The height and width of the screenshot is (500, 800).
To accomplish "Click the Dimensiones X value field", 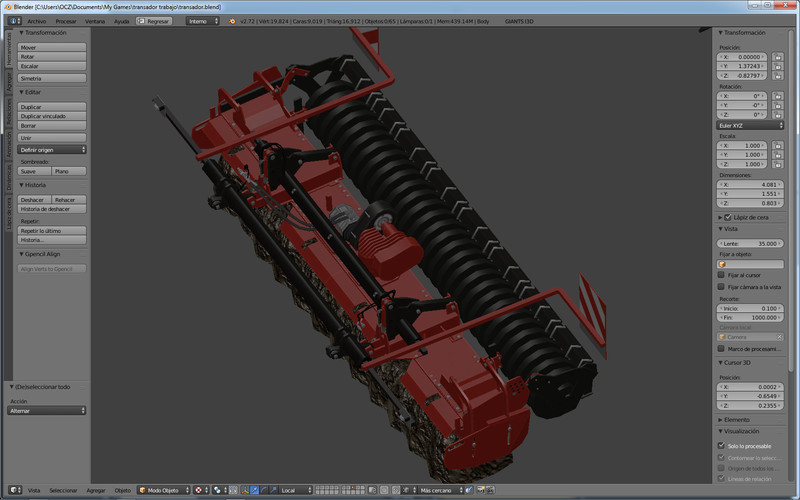I will tap(750, 184).
